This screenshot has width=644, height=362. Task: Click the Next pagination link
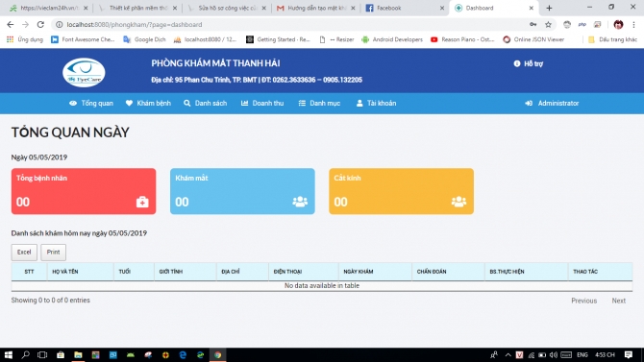[619, 301]
